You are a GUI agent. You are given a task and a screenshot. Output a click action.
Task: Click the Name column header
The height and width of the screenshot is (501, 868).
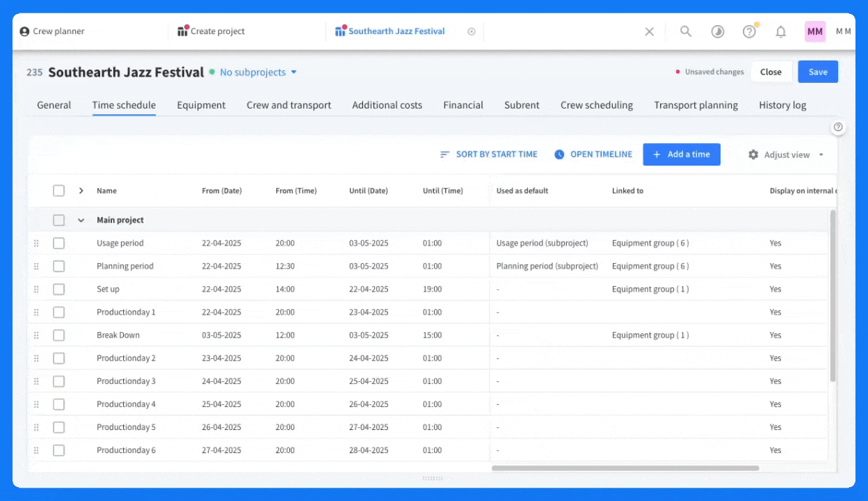[106, 191]
